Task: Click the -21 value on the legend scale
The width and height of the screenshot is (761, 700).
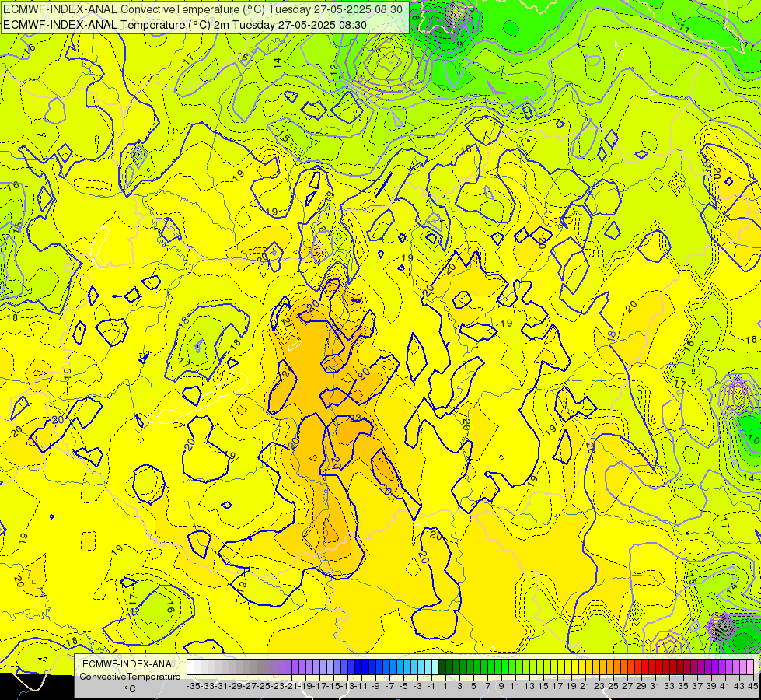Action: coord(291,686)
